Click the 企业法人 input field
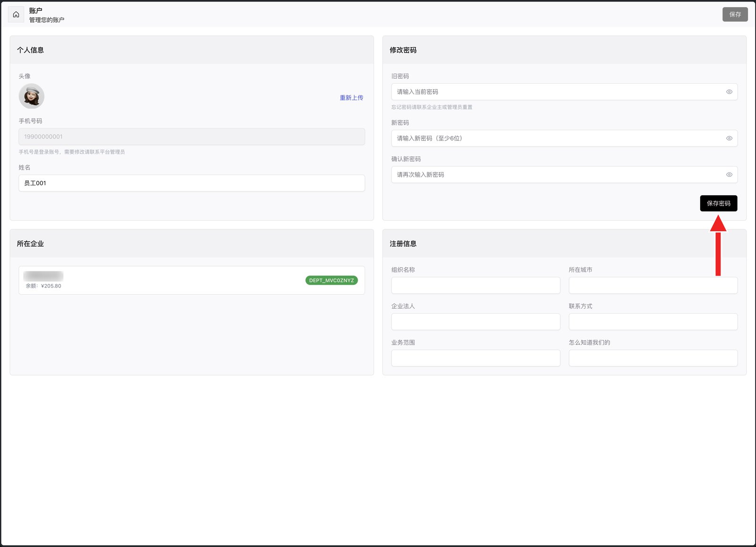This screenshot has width=756, height=547. pos(476,322)
